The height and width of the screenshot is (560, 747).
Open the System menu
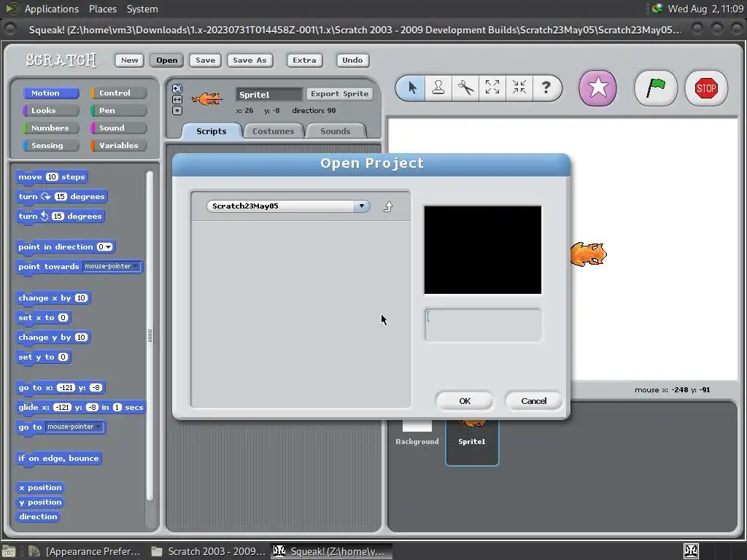[x=142, y=9]
